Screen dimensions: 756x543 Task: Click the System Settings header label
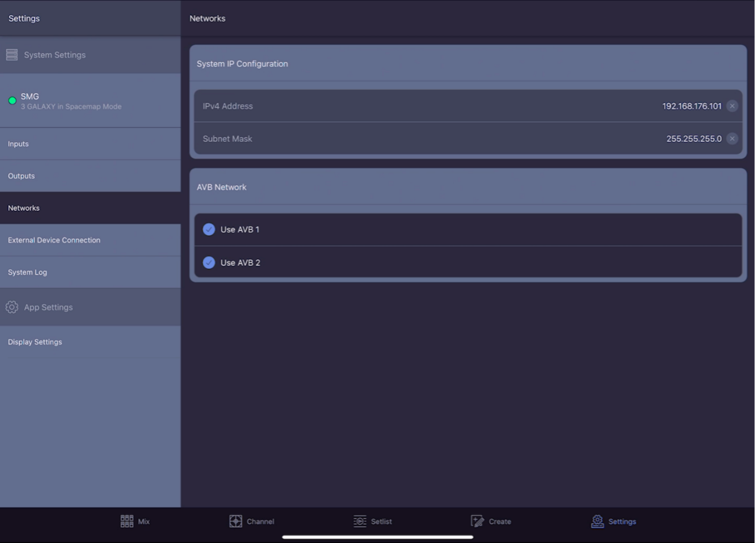coord(55,55)
